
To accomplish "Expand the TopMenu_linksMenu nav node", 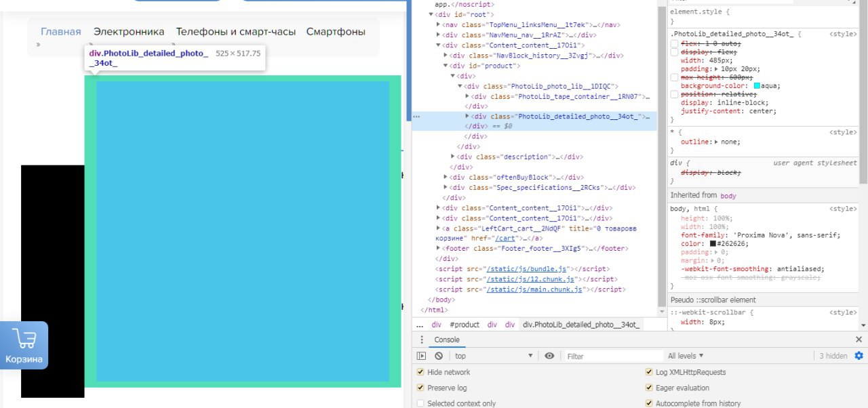I will (438, 24).
